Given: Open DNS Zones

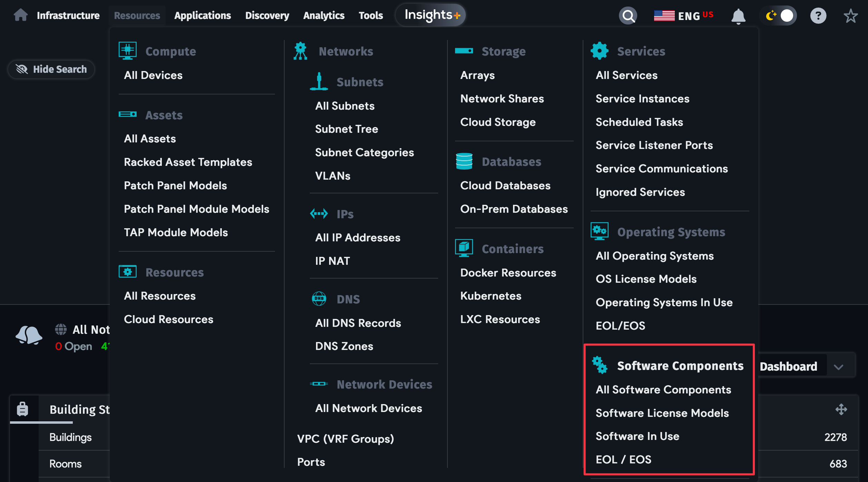Looking at the screenshot, I should pos(344,346).
